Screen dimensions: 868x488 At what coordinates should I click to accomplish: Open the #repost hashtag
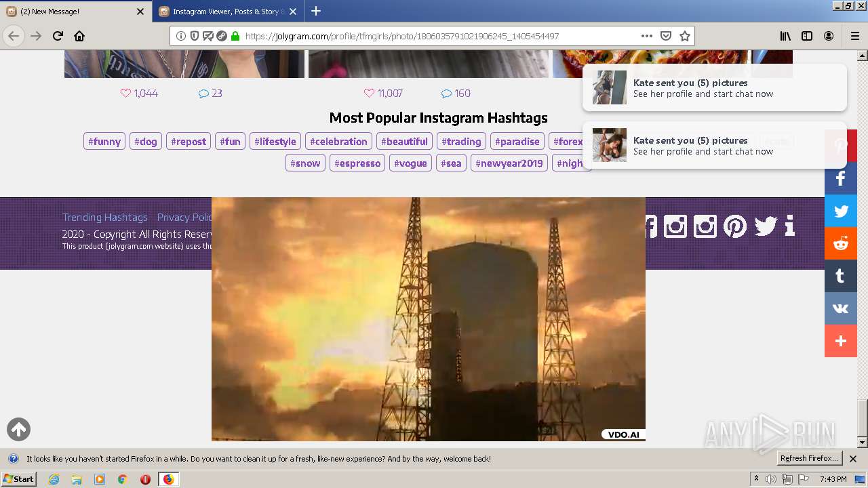(189, 142)
